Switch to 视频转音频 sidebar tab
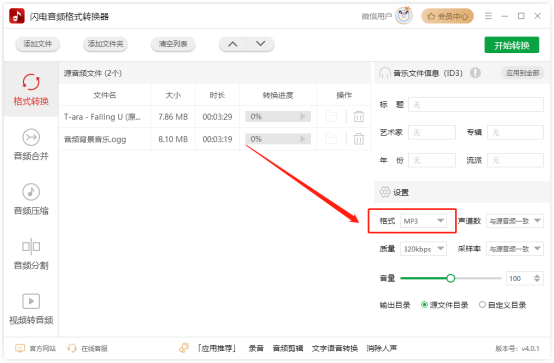 [31, 309]
